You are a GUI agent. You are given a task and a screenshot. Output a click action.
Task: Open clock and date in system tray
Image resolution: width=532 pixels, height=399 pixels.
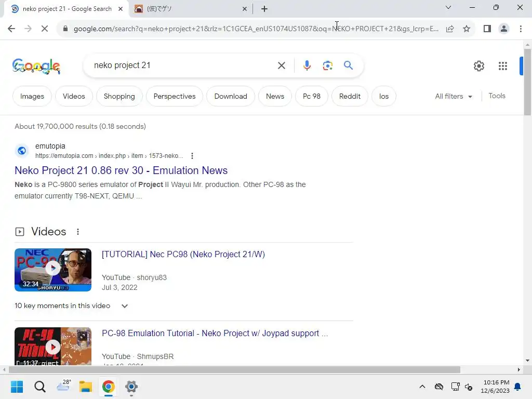pos(495,387)
